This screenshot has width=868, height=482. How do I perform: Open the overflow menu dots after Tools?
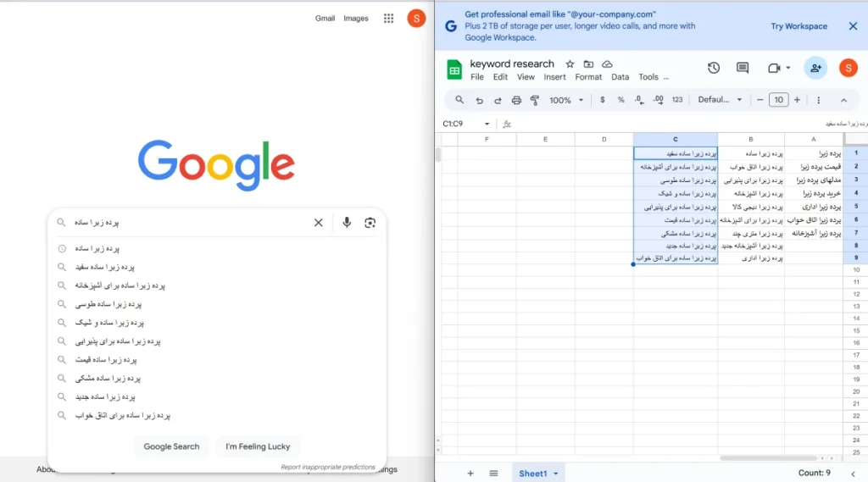(666, 77)
